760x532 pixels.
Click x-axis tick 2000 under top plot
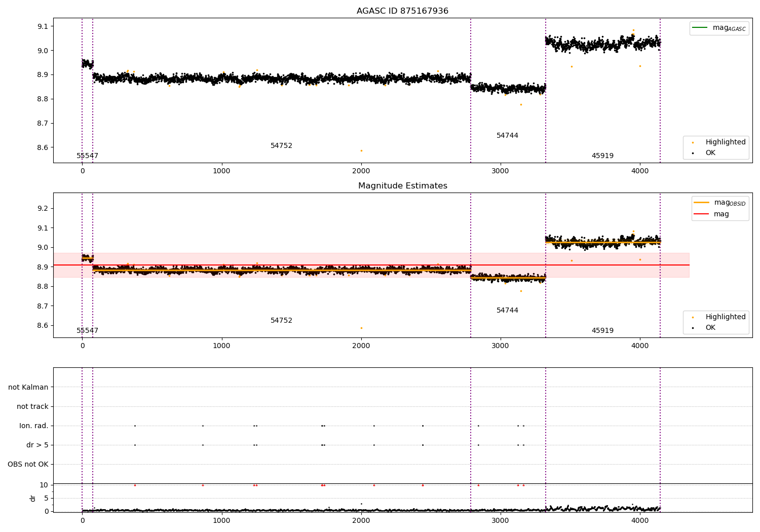point(361,171)
